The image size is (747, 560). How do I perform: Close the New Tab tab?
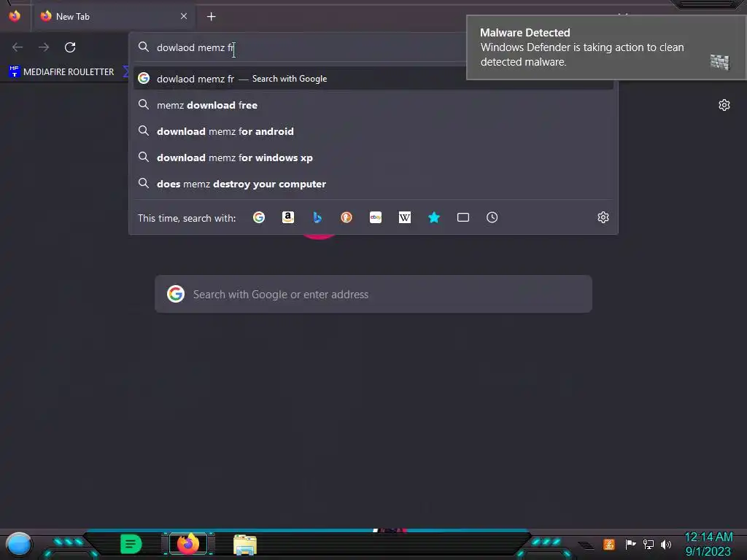(184, 16)
